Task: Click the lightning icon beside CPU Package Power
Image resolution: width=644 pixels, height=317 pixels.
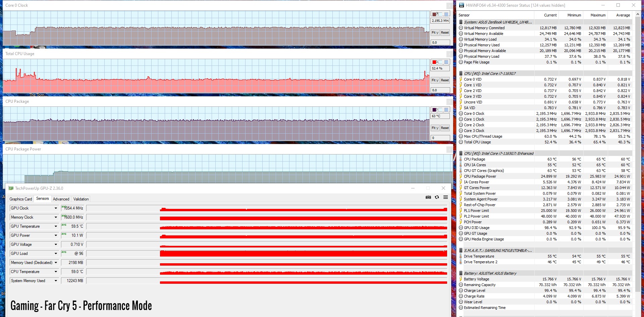Action: point(461,176)
